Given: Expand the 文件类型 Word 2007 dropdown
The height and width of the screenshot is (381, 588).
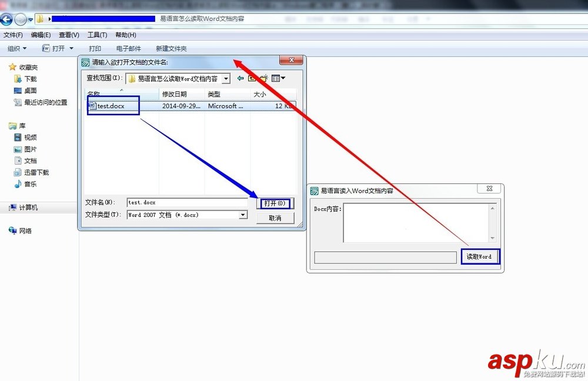Looking at the screenshot, I should tap(243, 215).
